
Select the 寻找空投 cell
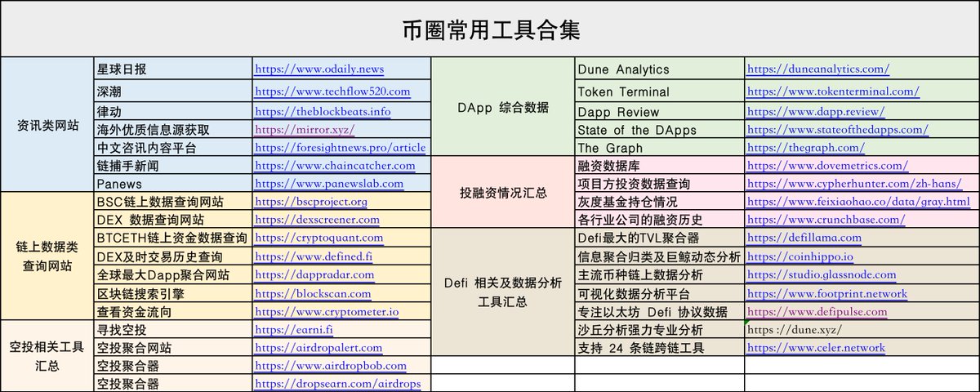[x=174, y=330]
